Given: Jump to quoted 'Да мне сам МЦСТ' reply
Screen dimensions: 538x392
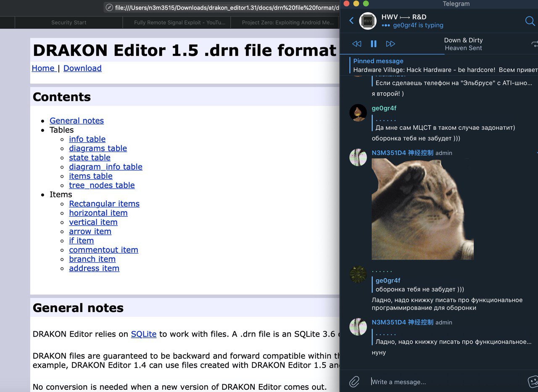Looking at the screenshot, I should point(443,124).
